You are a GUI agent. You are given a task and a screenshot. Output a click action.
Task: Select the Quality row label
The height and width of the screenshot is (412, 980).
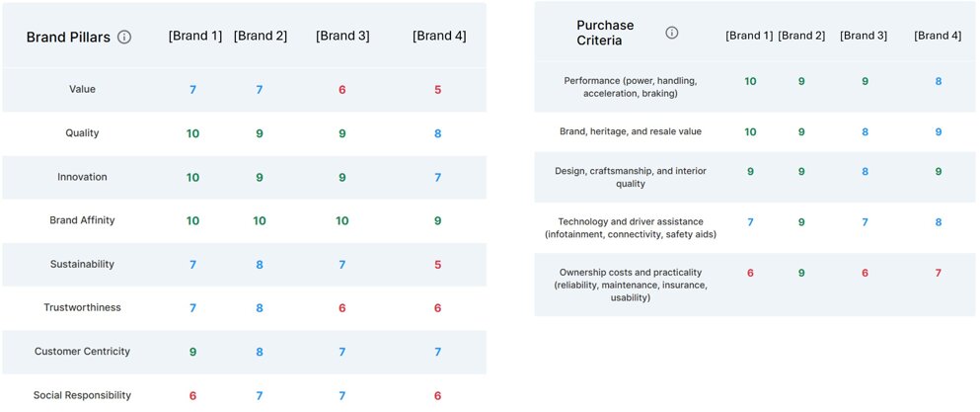click(82, 133)
